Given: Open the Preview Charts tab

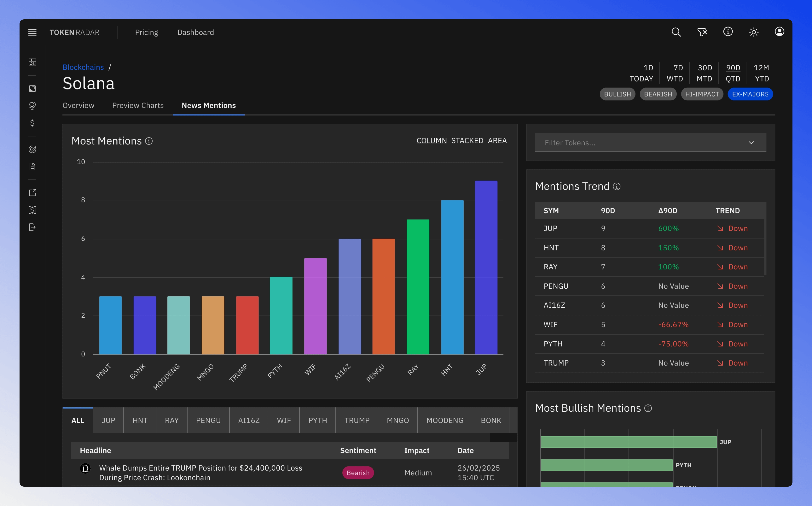Looking at the screenshot, I should (138, 105).
